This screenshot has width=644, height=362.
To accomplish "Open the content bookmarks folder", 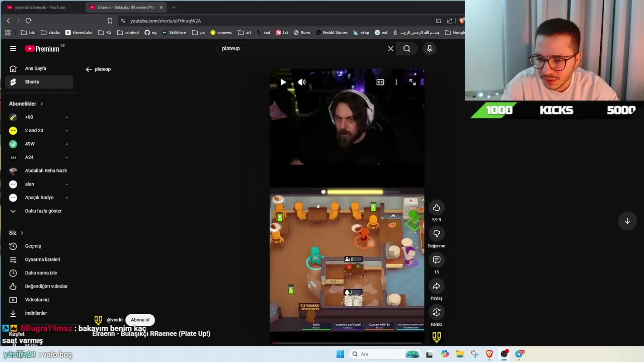I will point(128,33).
